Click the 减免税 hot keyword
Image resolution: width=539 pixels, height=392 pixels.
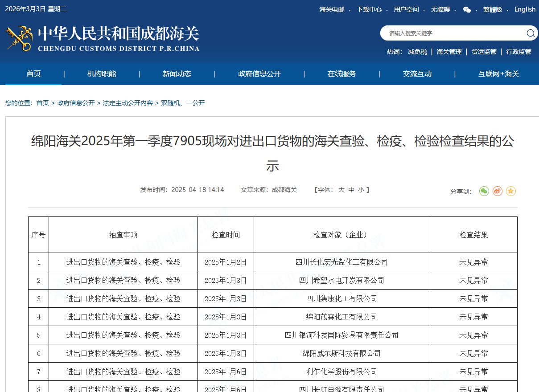[417, 52]
